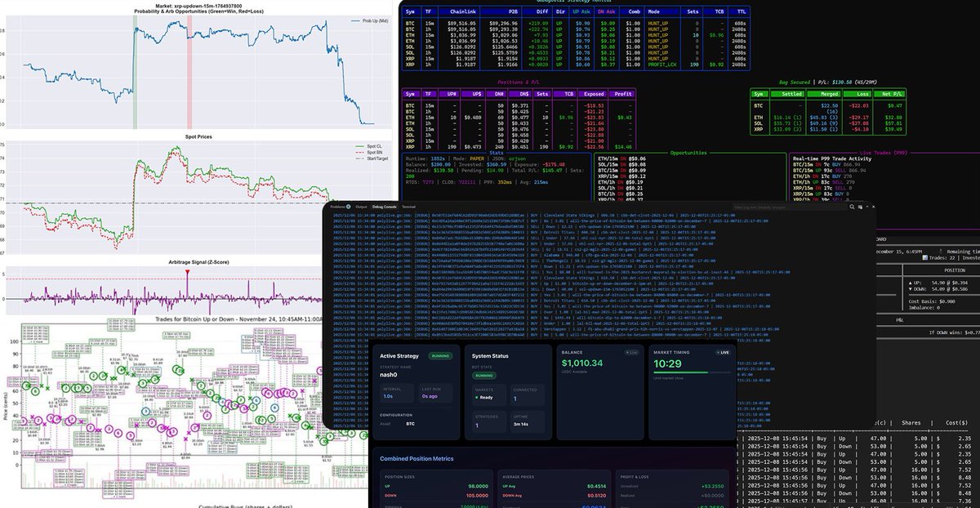Image resolution: width=980 pixels, height=508 pixels.
Task: Select the Debug Console tab
Action: tap(384, 207)
